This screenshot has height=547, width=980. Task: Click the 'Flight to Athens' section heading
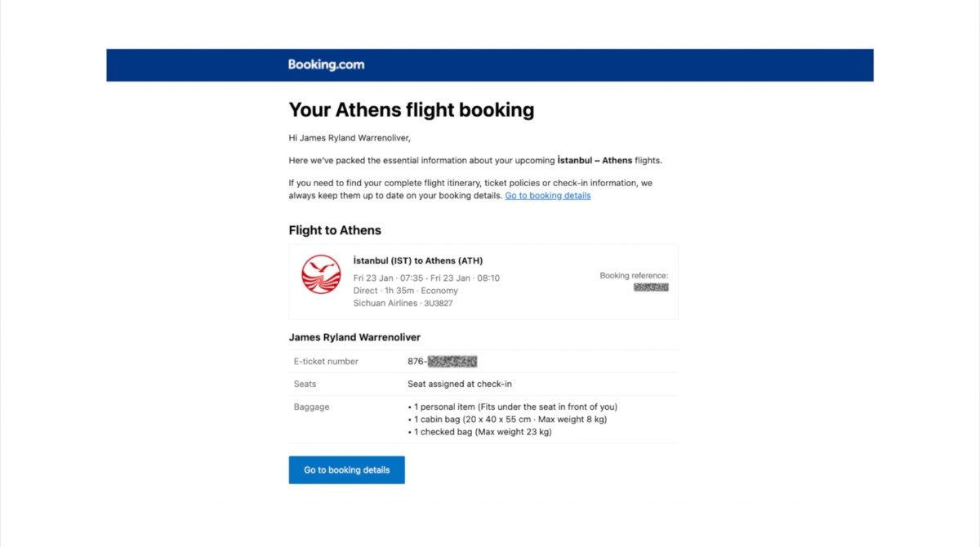pyautogui.click(x=335, y=230)
